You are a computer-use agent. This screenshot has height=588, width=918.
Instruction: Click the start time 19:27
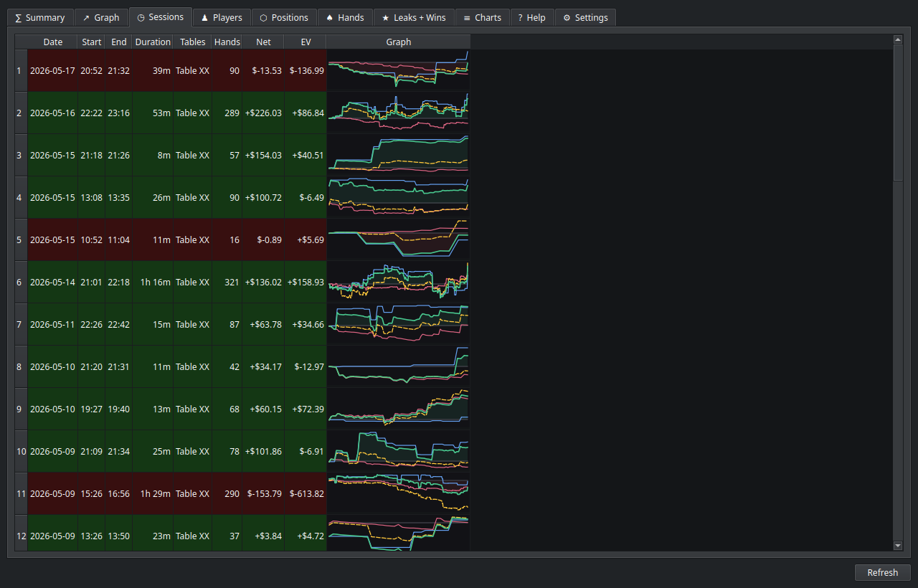point(92,409)
